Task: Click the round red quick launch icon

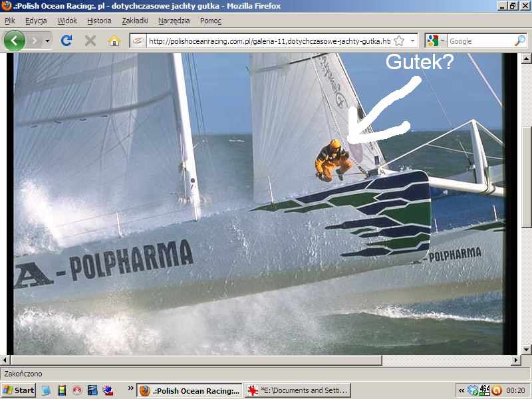Action: click(77, 390)
